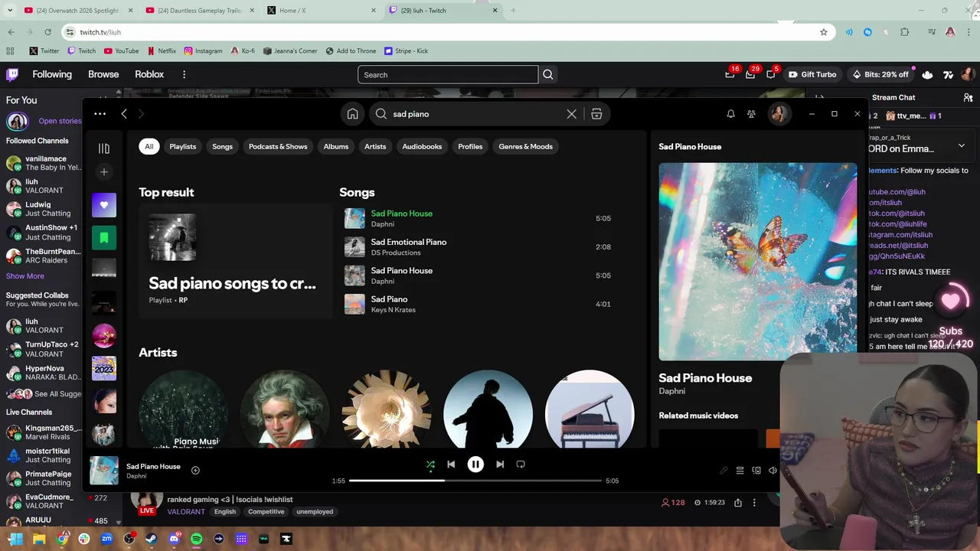
Task: Open Chrome extensions puzzle icon
Action: [x=905, y=32]
